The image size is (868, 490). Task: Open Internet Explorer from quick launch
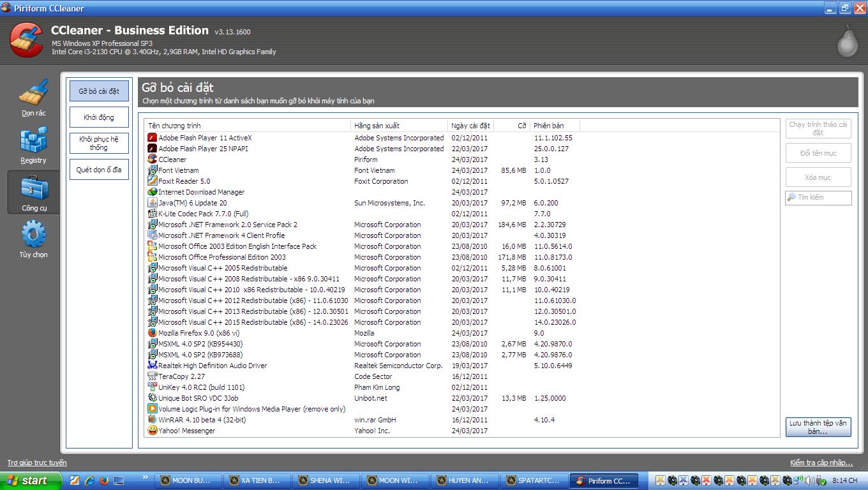(89, 480)
